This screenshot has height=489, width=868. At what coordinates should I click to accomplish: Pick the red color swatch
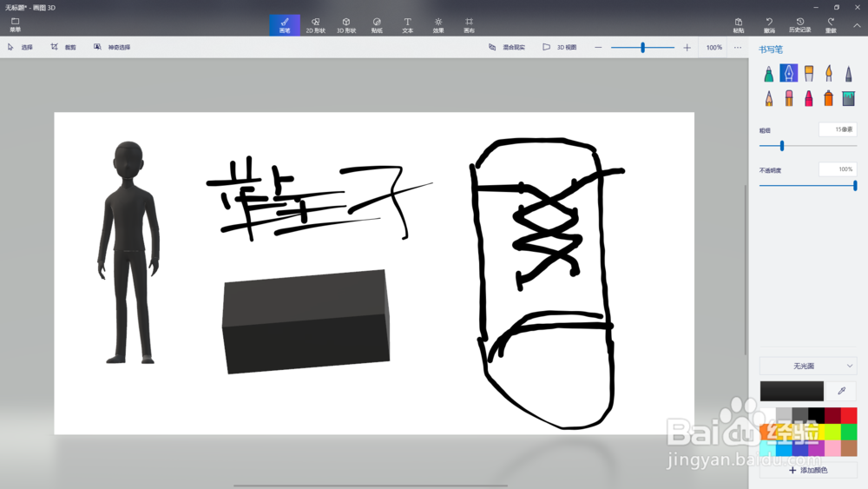coord(849,415)
